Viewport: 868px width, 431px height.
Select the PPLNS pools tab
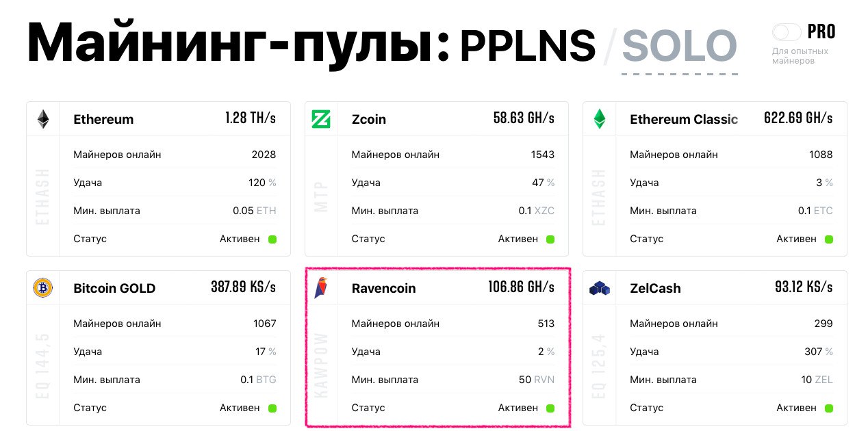tap(527, 46)
